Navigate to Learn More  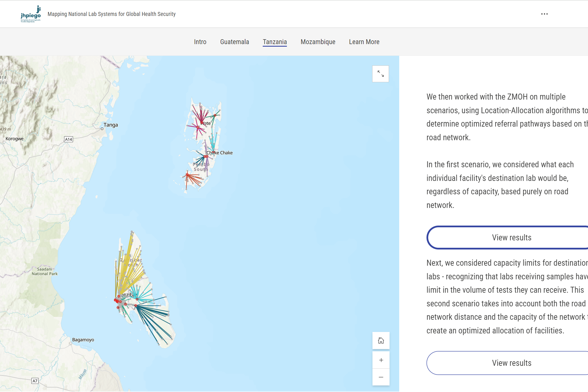[x=364, y=42]
